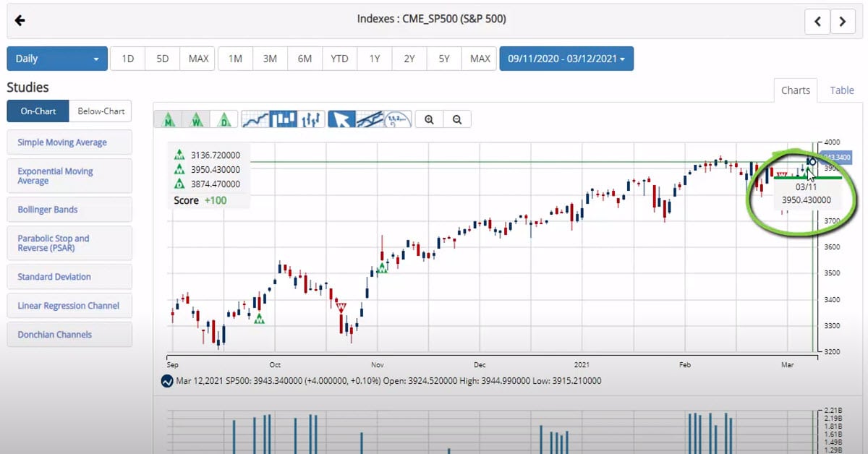Click the red triangle marker near late October
868x454 pixels.
pyautogui.click(x=341, y=307)
